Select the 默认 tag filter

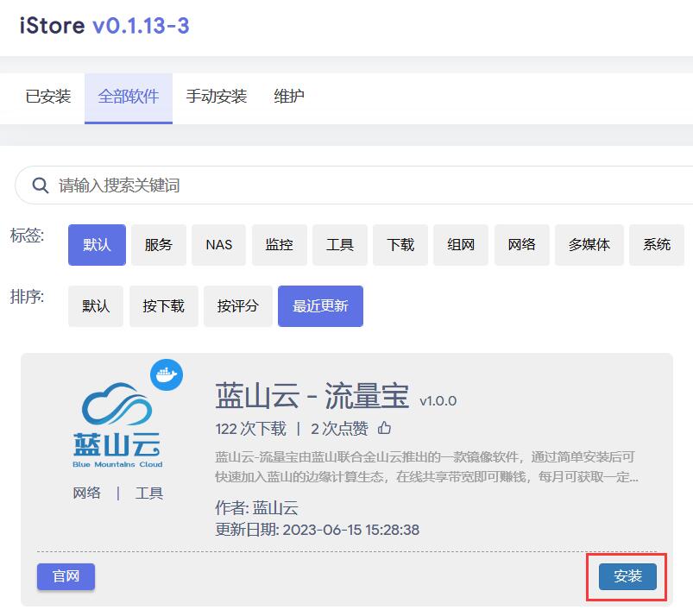point(97,245)
